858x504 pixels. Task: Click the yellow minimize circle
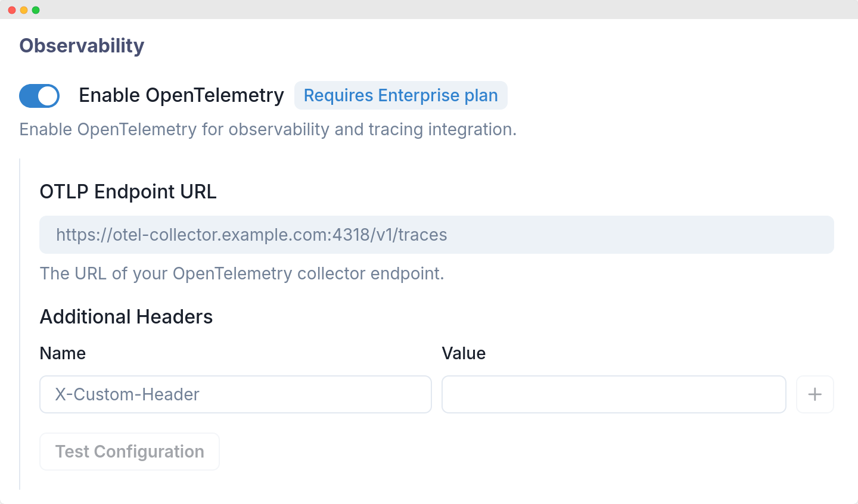(24, 10)
